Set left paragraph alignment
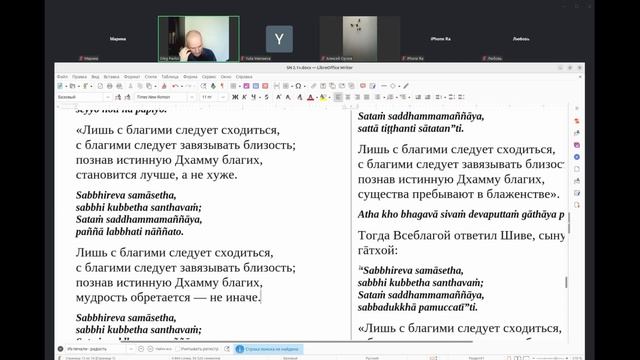Image resolution: width=640 pixels, height=360 pixels. [x=338, y=97]
